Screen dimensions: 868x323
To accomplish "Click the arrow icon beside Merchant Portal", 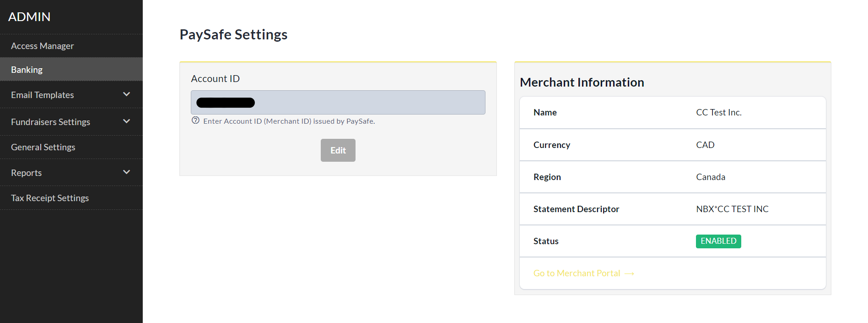I will (629, 274).
